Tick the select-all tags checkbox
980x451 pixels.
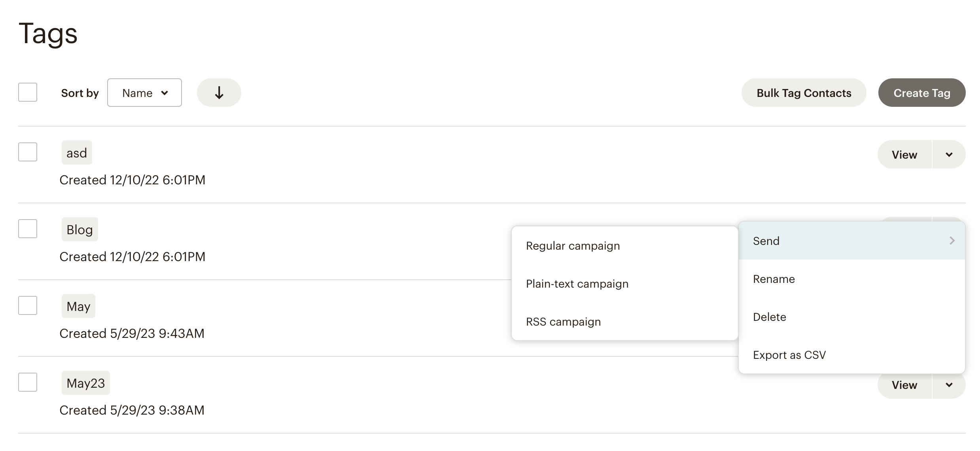click(x=28, y=92)
